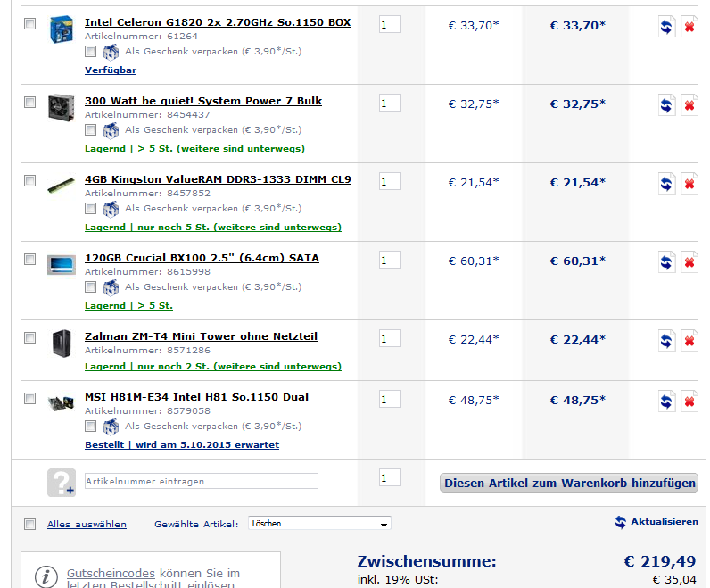The image size is (710, 588).
Task: Focus quantity field for Zalman ZM-T4
Action: point(390,338)
